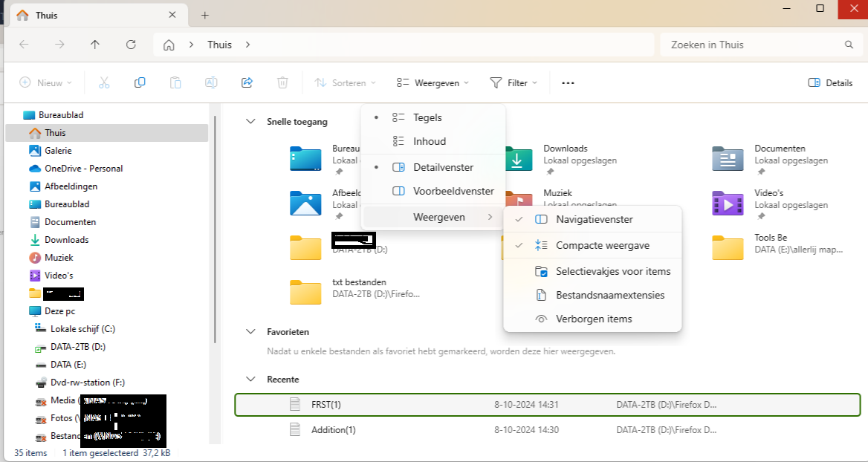Open the three-dot More options menu
Viewport: 868px width, 462px height.
click(568, 83)
